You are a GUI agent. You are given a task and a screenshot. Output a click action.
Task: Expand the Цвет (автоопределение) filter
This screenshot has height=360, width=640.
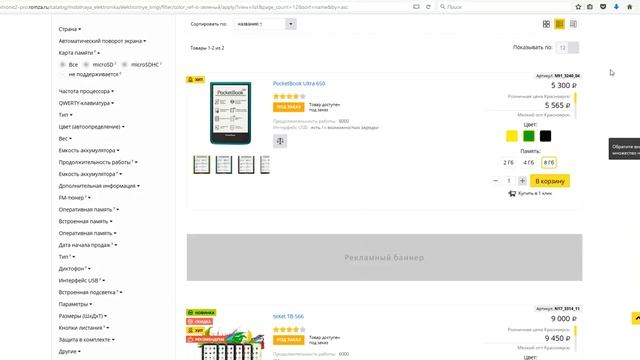(91, 127)
